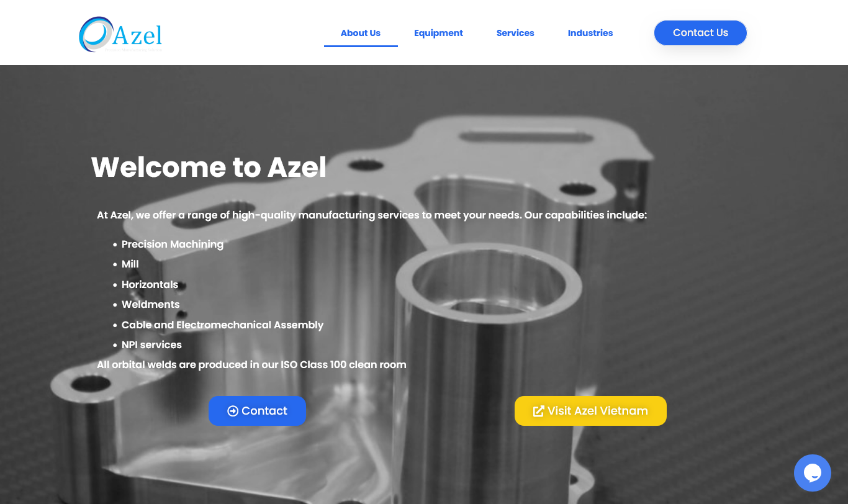Screen dimensions: 848x504
Task: Open the Services nav item
Action: 515,33
